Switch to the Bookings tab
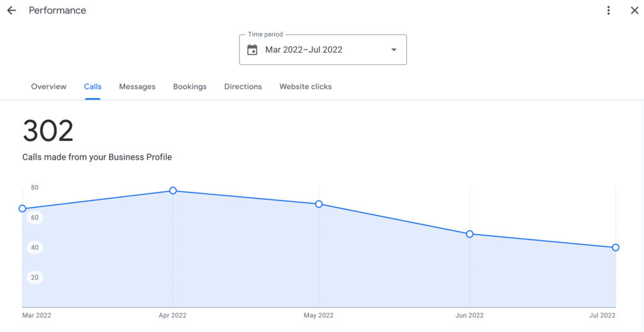This screenshot has height=332, width=644. pyautogui.click(x=190, y=87)
